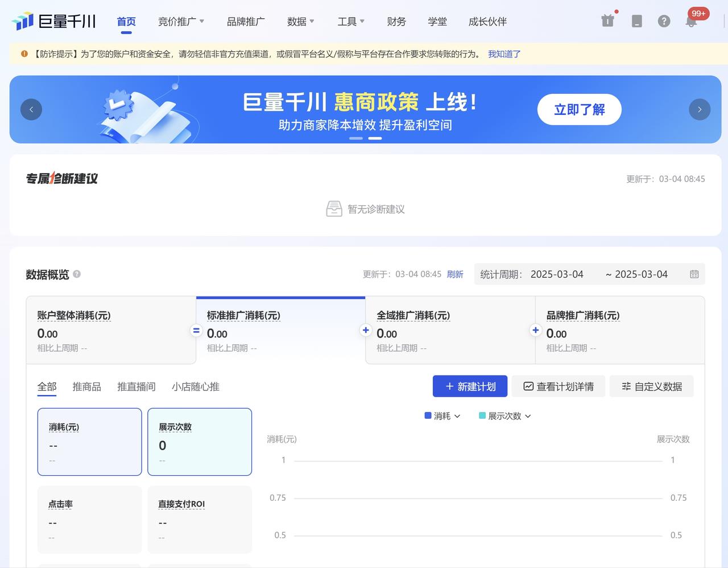Expand the 竞价推广 dropdown menu
The width and height of the screenshot is (728, 568).
tap(181, 21)
